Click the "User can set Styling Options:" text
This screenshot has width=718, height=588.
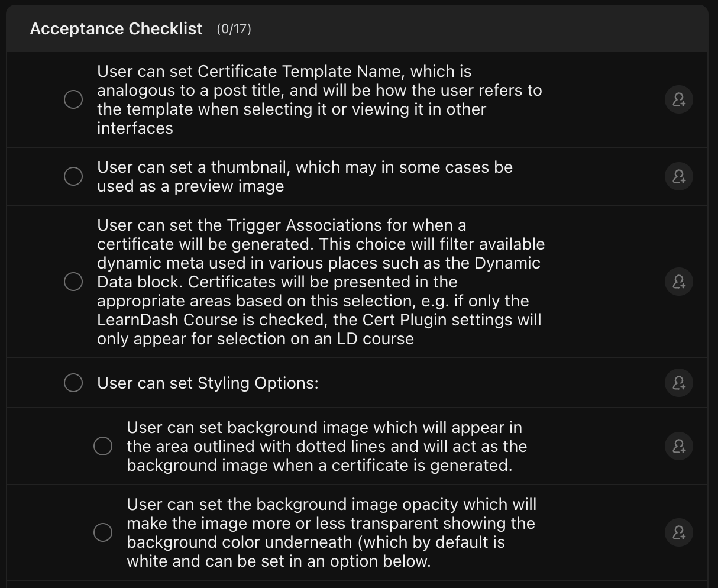[x=208, y=383]
